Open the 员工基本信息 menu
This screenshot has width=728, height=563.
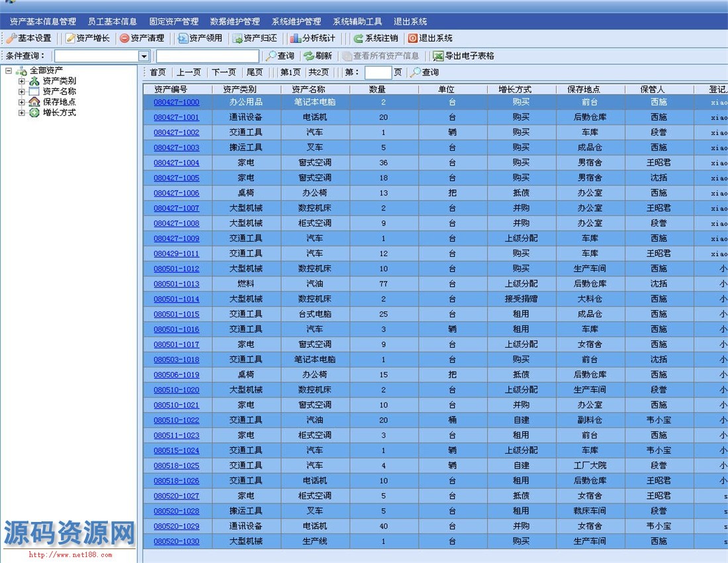pyautogui.click(x=112, y=21)
